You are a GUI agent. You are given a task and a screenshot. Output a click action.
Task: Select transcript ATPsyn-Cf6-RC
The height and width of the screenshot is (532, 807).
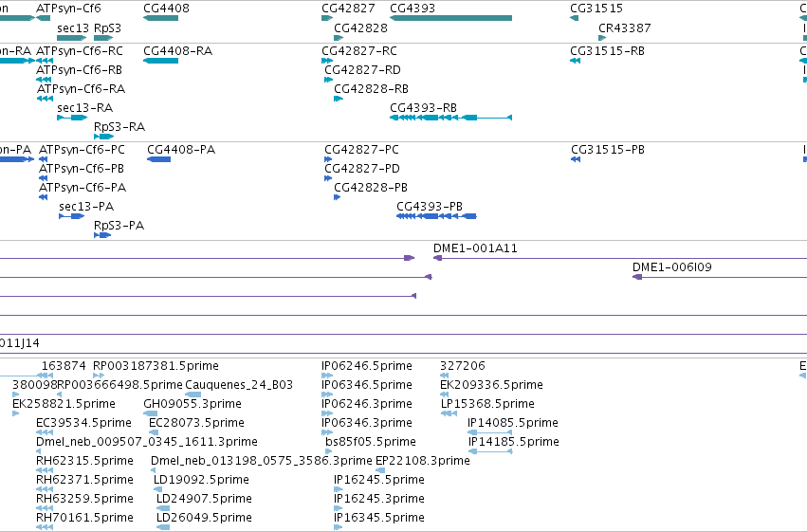coord(80,51)
